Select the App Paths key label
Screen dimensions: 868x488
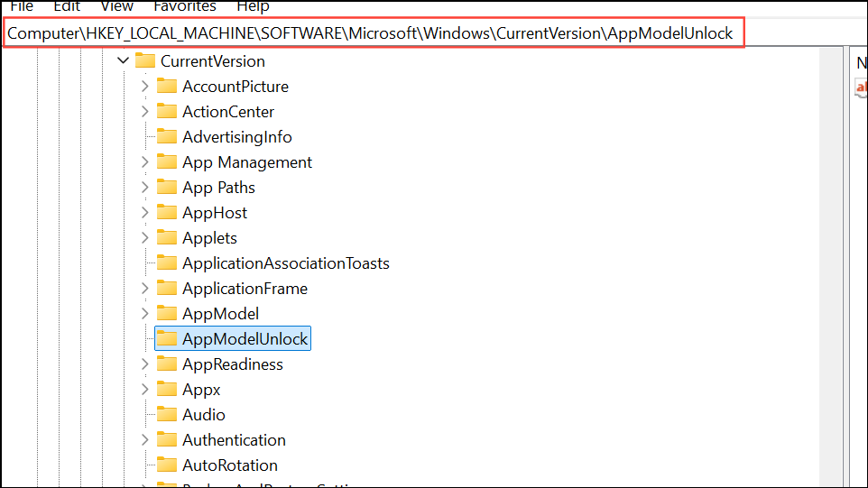click(x=218, y=188)
